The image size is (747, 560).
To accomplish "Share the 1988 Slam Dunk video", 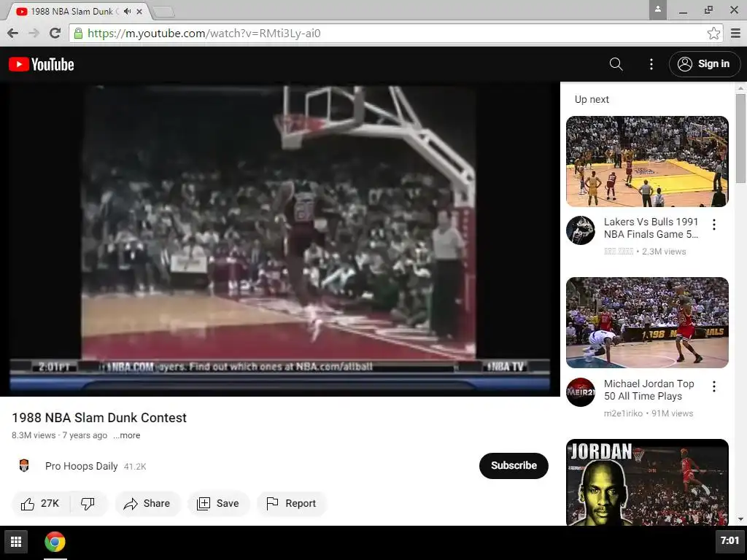I will point(147,503).
